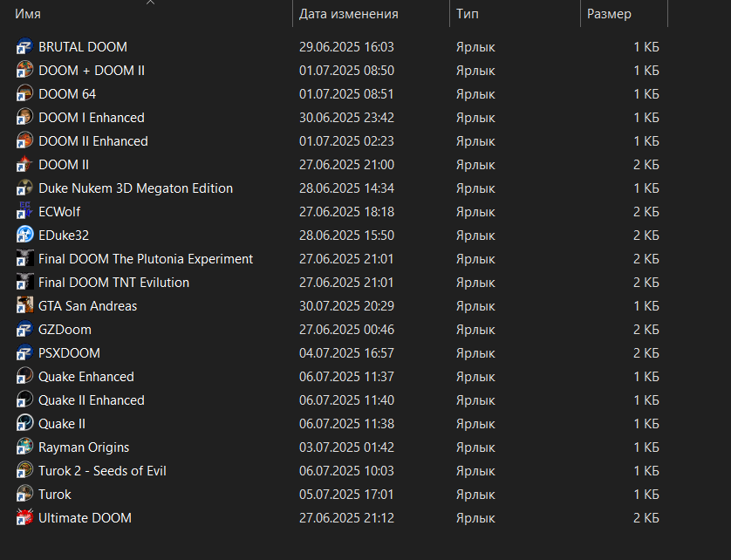731x560 pixels.
Task: Select the EDuke32 shortcut icon
Action: click(x=24, y=235)
